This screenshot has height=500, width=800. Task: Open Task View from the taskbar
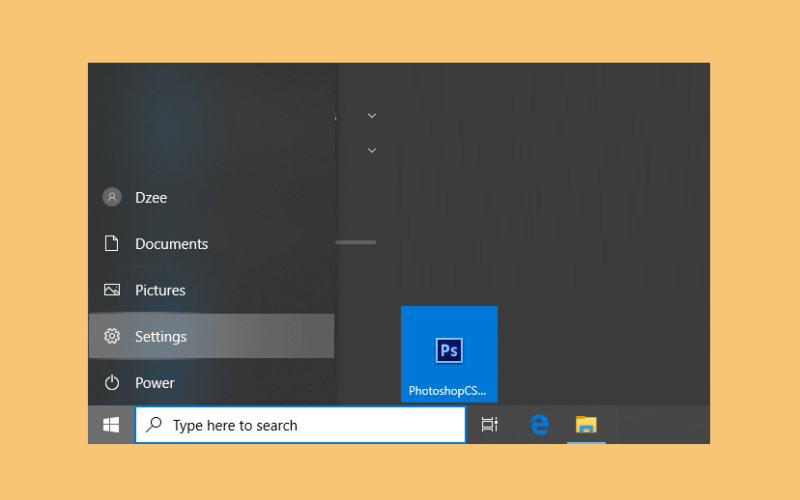(489, 424)
